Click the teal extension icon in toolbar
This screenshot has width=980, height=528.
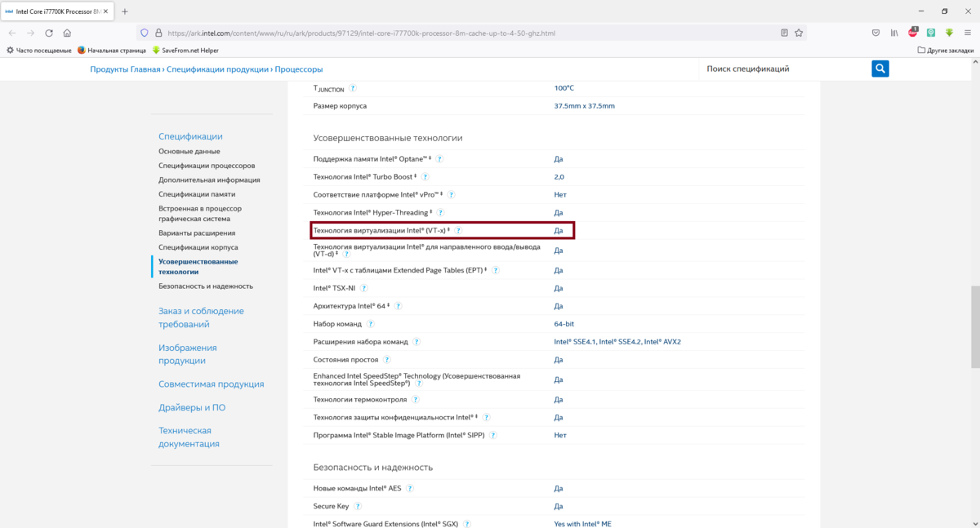(931, 33)
